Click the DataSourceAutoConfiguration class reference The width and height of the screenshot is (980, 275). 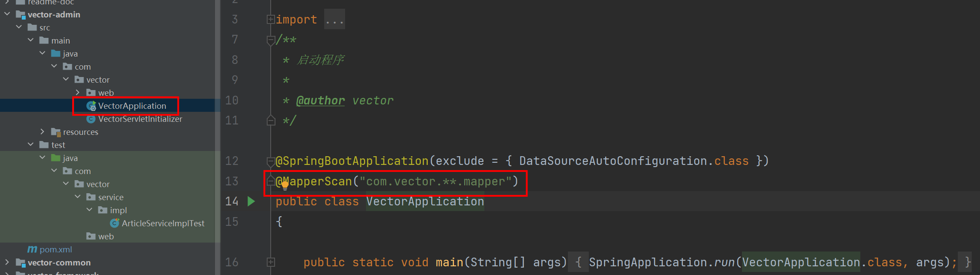pos(613,161)
